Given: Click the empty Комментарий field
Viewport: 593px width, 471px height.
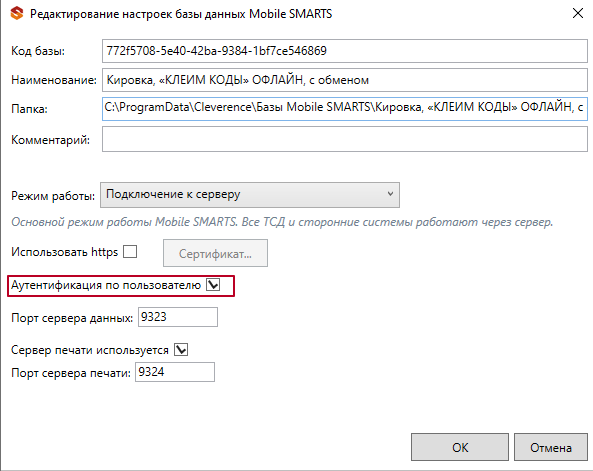Looking at the screenshot, I should click(345, 139).
